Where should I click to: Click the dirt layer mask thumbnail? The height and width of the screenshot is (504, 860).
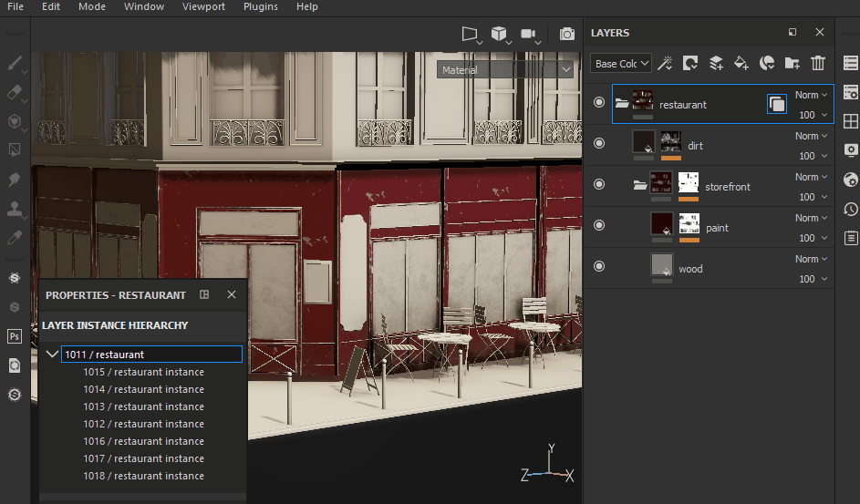tap(671, 142)
